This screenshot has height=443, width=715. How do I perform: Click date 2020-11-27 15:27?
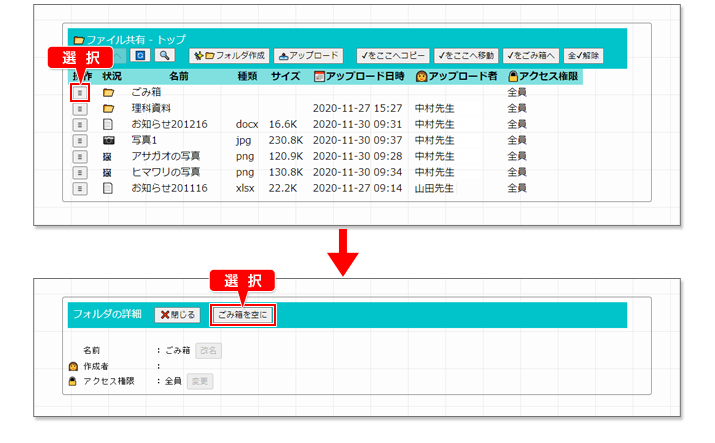pyautogui.click(x=358, y=108)
